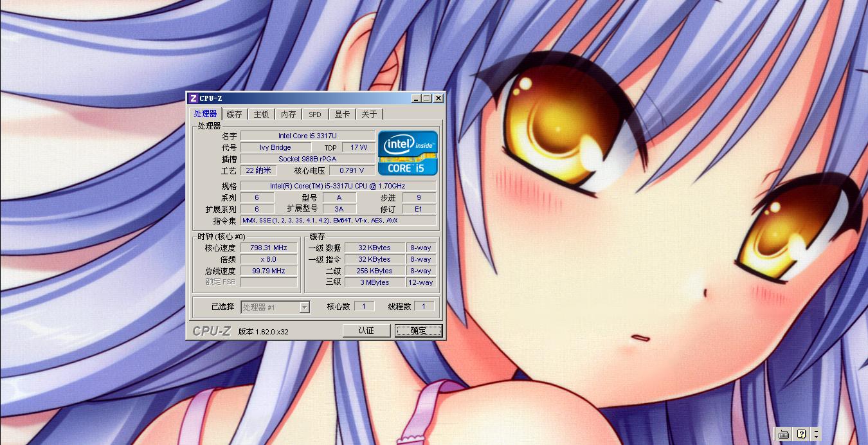This screenshot has width=868, height=445.
Task: Click the TDP value 17 W
Action: point(359,147)
